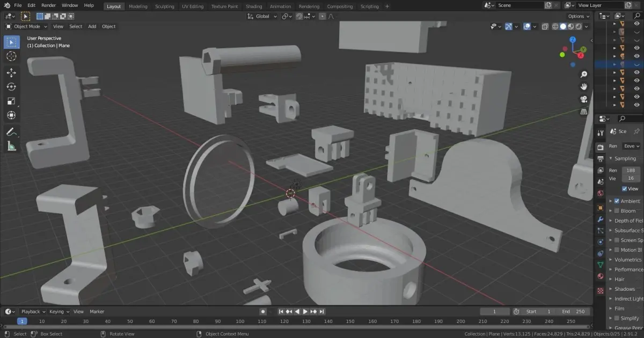Select the Measure ruler tool
This screenshot has width=644, height=338.
click(x=11, y=146)
